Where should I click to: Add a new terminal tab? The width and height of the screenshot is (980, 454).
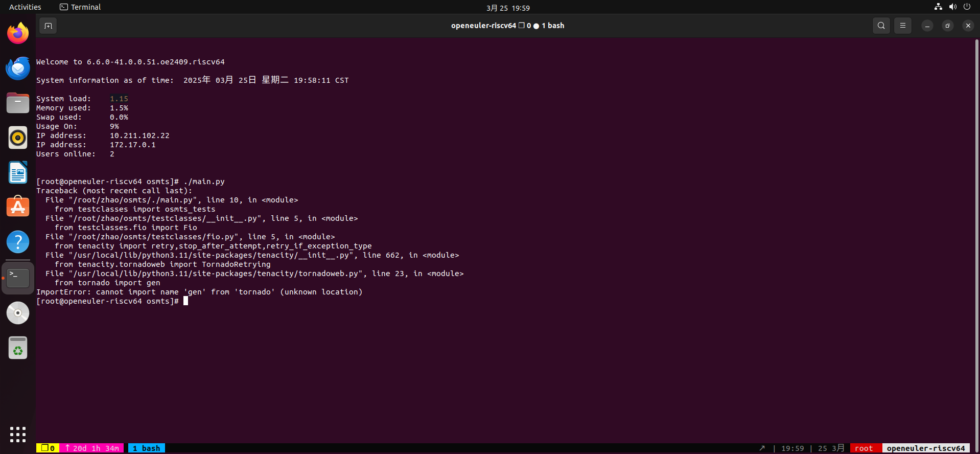pos(48,26)
